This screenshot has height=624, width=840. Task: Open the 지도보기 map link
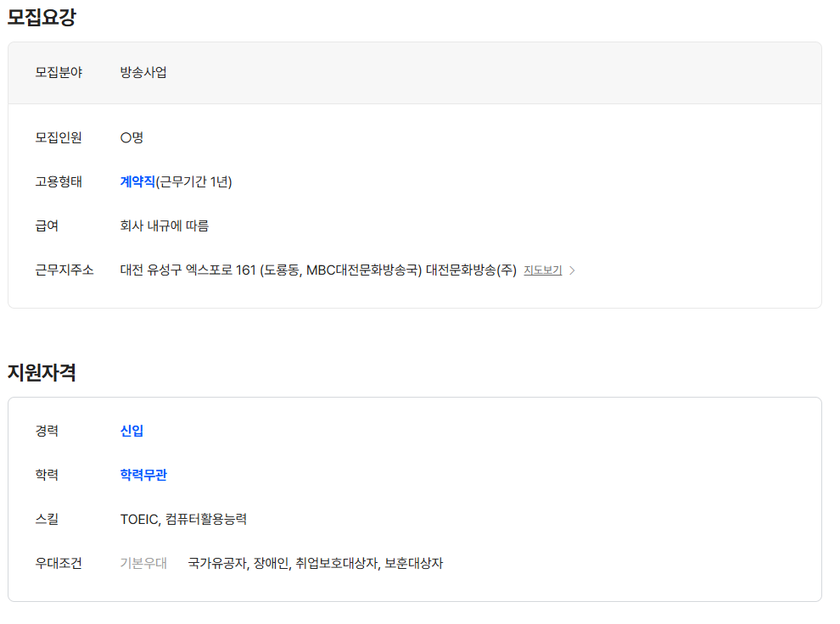tap(542, 270)
